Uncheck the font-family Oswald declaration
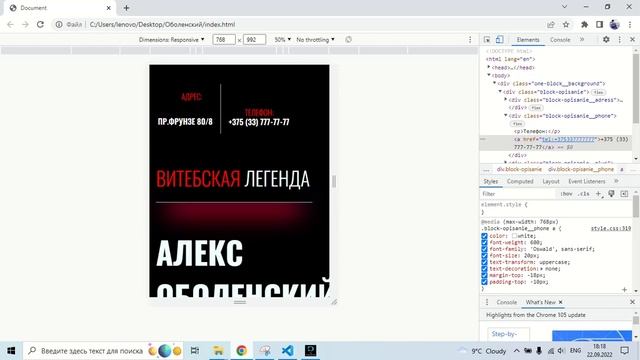Screen dimensions: 640x360 tap(484, 249)
